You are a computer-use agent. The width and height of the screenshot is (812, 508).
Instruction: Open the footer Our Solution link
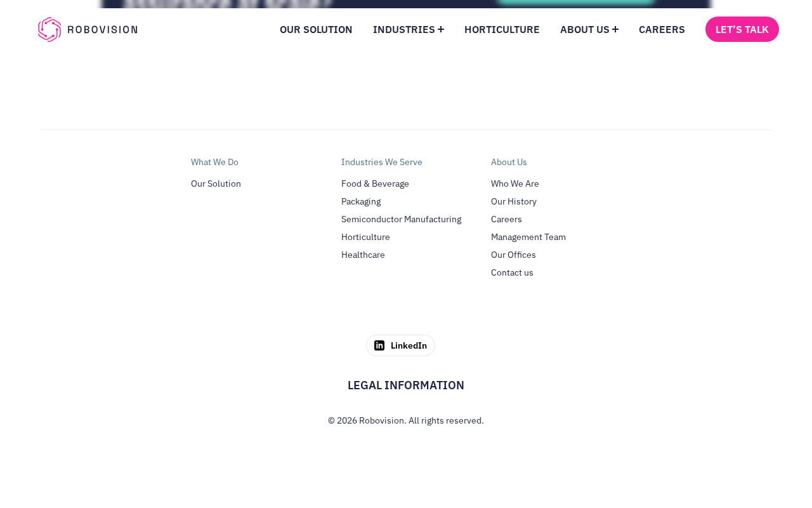216,184
